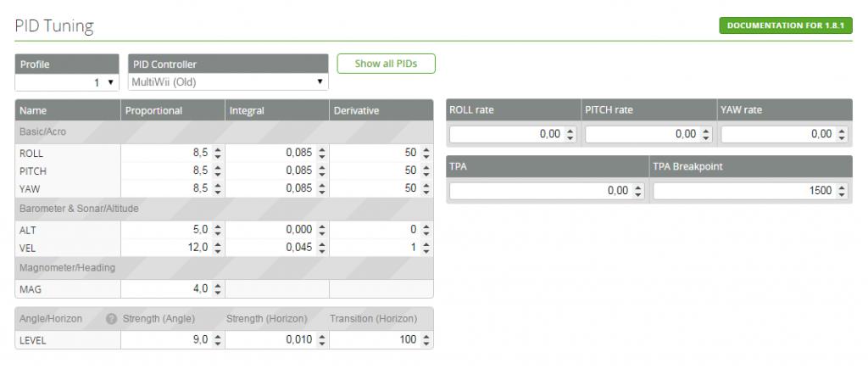The width and height of the screenshot is (868, 369).
Task: Adjust PITCH Integral stepper arrows
Action: pos(322,171)
